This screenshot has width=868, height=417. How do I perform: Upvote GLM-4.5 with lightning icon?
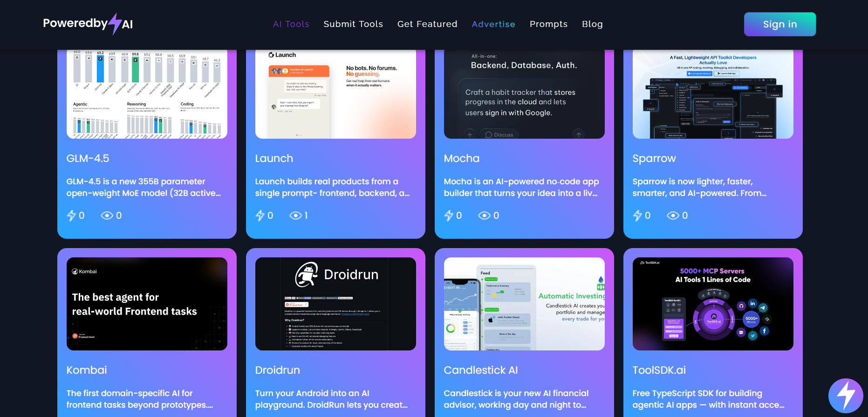tap(71, 215)
